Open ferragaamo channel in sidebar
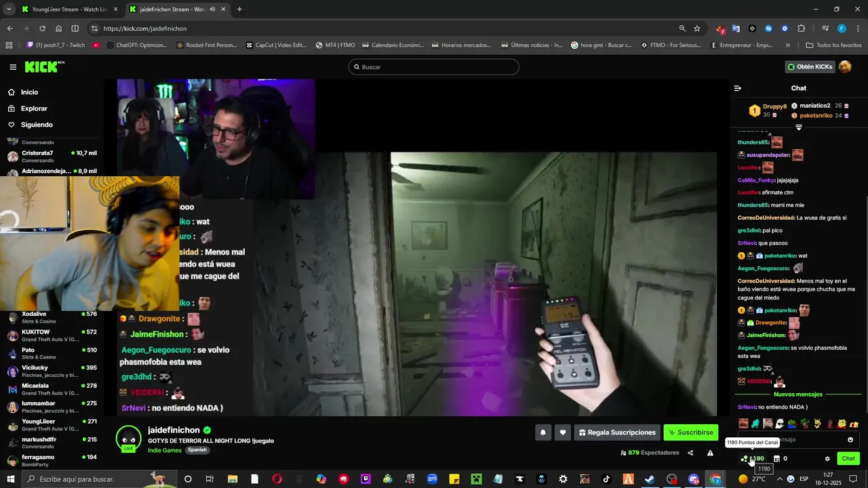The height and width of the screenshot is (488, 868). point(53,460)
